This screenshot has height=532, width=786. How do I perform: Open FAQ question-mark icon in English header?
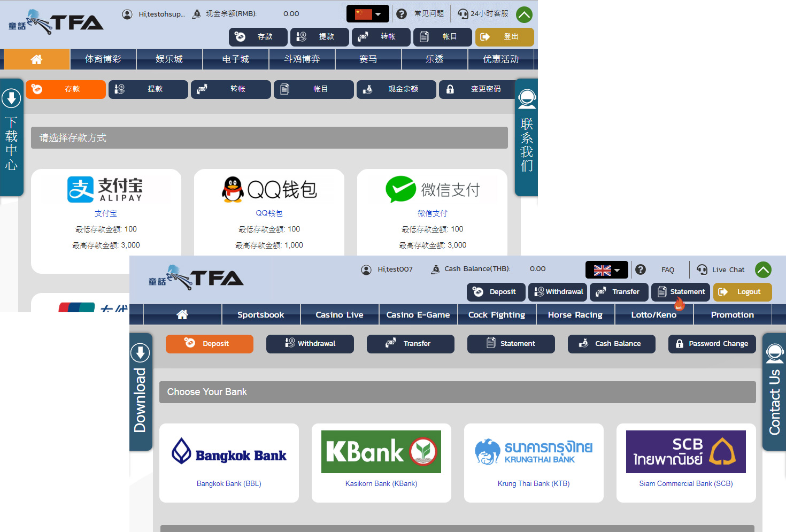click(x=641, y=269)
